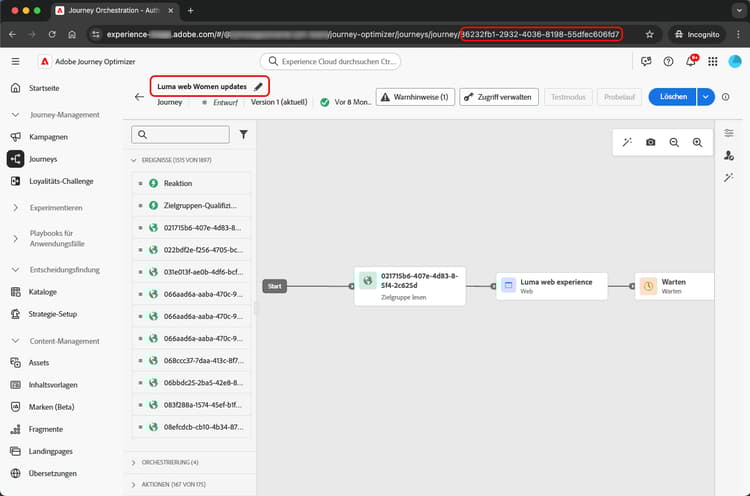750x496 pixels.
Task: Open the help question mark icon
Action: coord(668,61)
